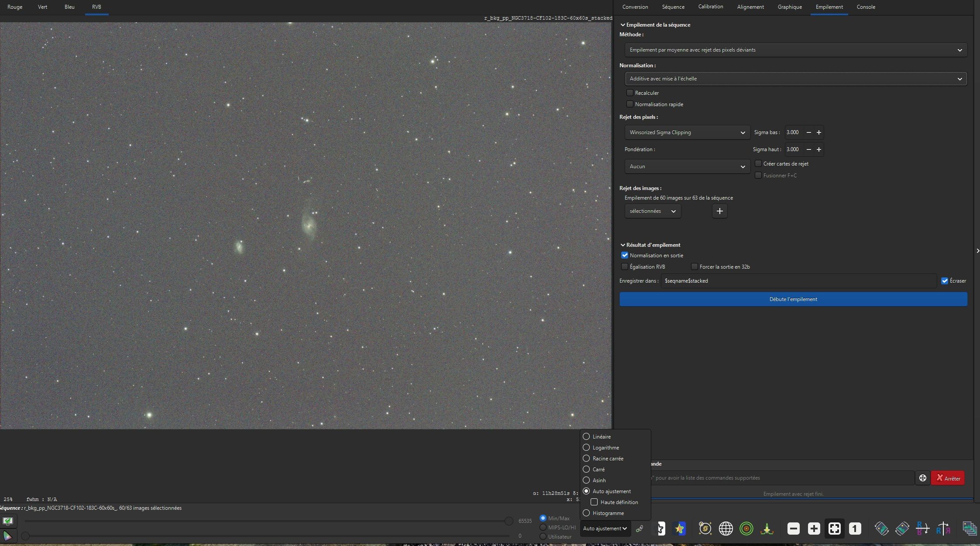
Task: Open the galaxy annotation tool icon
Action: coord(705,529)
